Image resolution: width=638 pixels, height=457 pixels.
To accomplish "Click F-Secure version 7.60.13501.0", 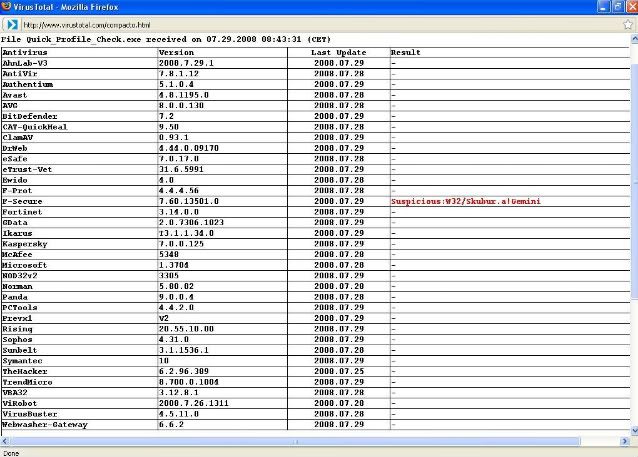I will (188, 201).
